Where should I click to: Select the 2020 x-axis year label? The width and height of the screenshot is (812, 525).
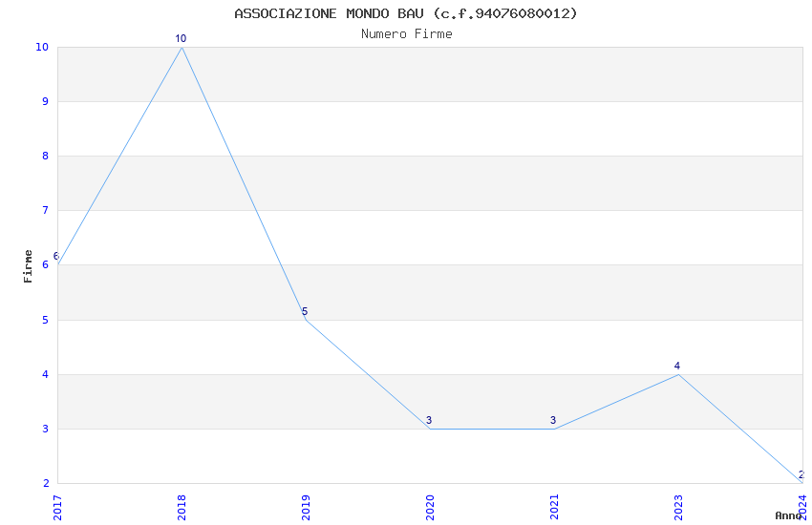pos(430,508)
